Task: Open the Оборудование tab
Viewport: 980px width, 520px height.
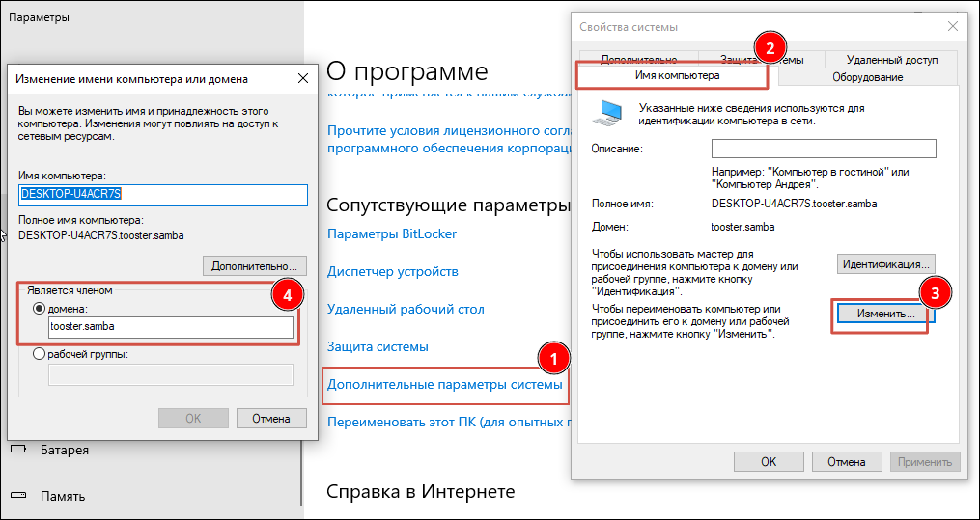Action: 867,76
